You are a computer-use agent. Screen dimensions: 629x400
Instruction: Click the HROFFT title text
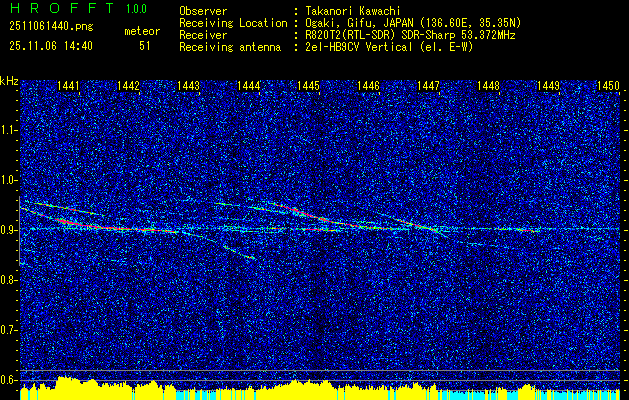tap(62, 8)
